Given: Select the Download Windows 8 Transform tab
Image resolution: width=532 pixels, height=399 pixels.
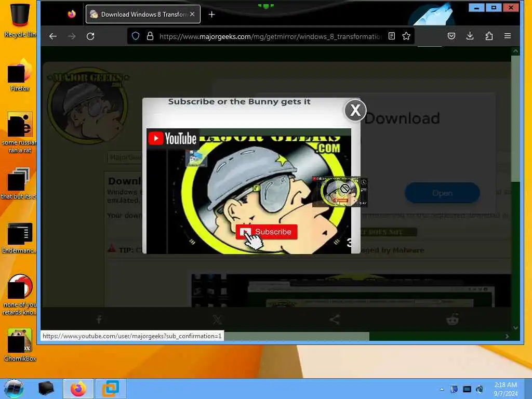Looking at the screenshot, I should click(143, 14).
